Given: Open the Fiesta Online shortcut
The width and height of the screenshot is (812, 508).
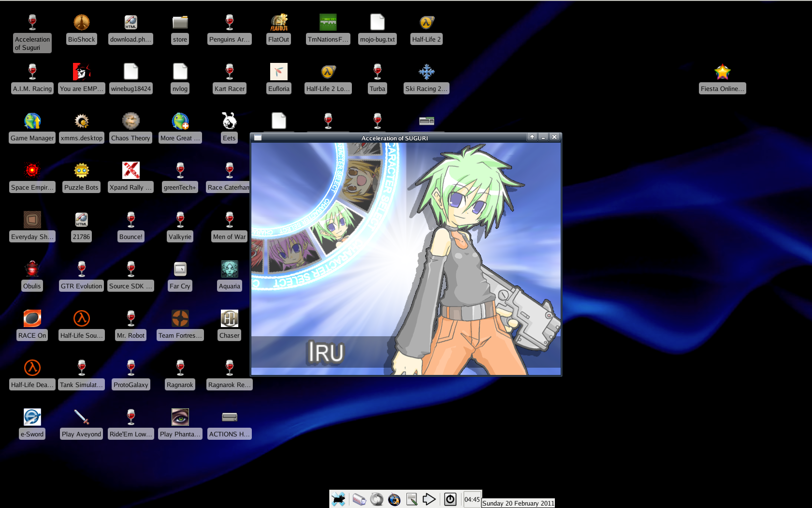Looking at the screenshot, I should 722,71.
